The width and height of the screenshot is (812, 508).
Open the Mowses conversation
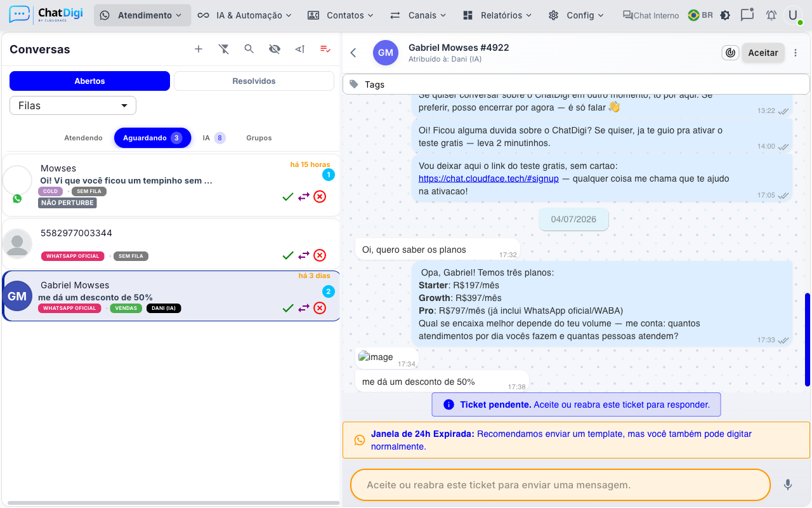171,185
